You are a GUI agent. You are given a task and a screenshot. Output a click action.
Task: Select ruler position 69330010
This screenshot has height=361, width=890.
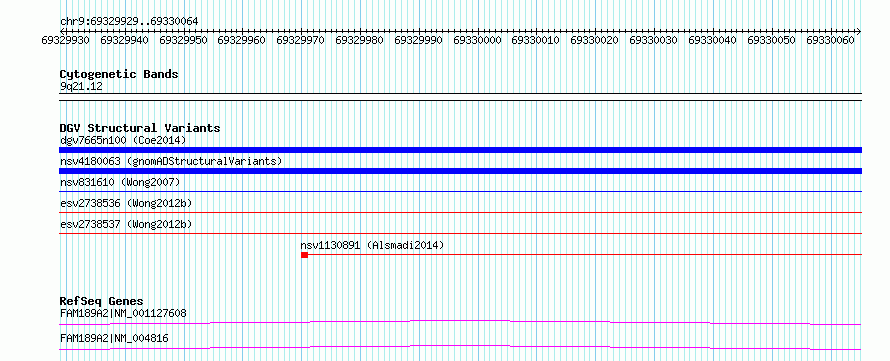coord(536,40)
